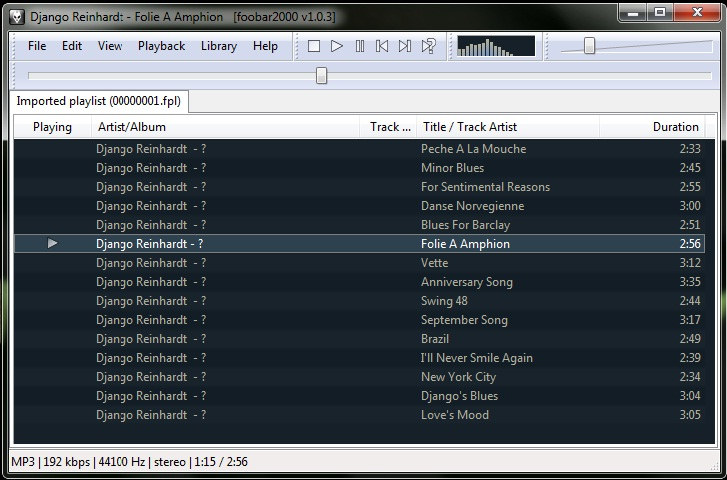
Task: Click the spectrum visualization display
Action: pyautogui.click(x=496, y=46)
